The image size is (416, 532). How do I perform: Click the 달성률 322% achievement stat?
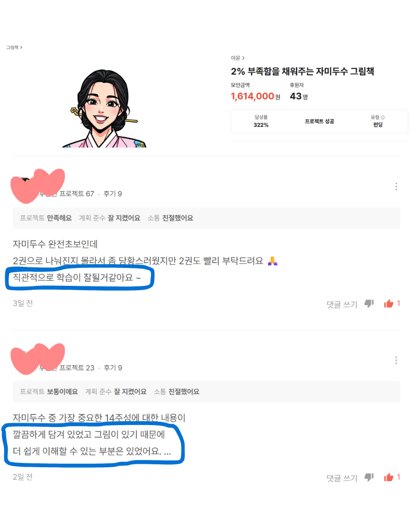(261, 121)
